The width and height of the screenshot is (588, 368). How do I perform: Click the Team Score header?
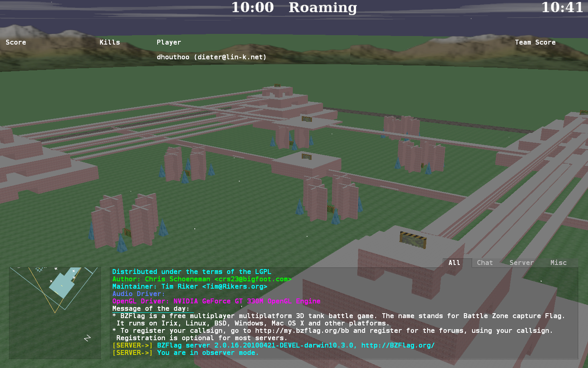[x=535, y=42]
